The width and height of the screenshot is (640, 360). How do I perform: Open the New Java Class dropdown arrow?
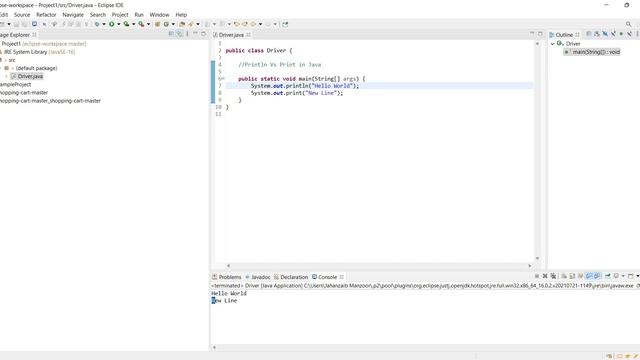click(x=173, y=24)
